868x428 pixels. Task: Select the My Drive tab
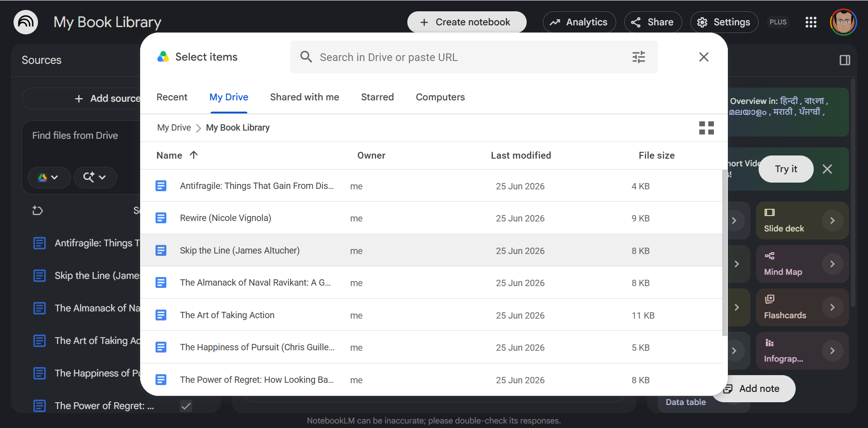[x=229, y=97]
